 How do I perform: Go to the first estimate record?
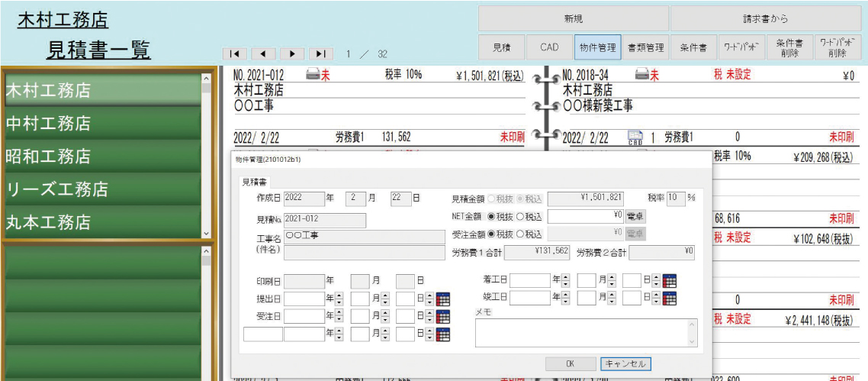[235, 53]
